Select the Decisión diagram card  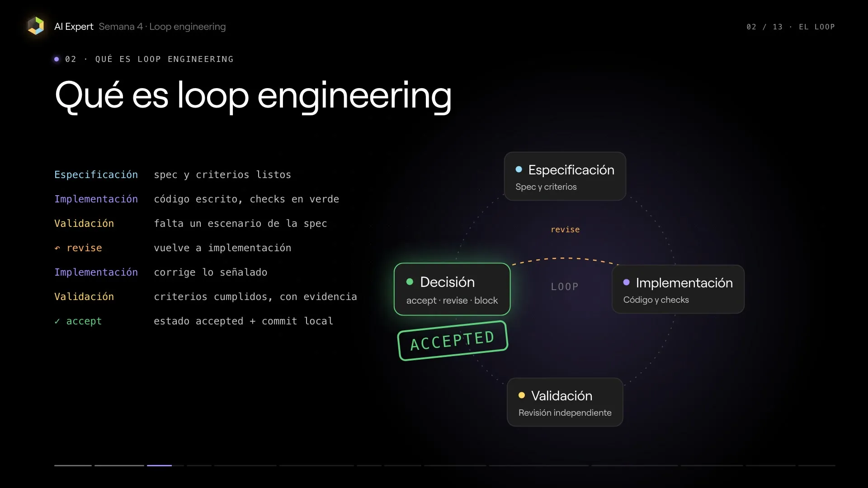[x=452, y=289]
